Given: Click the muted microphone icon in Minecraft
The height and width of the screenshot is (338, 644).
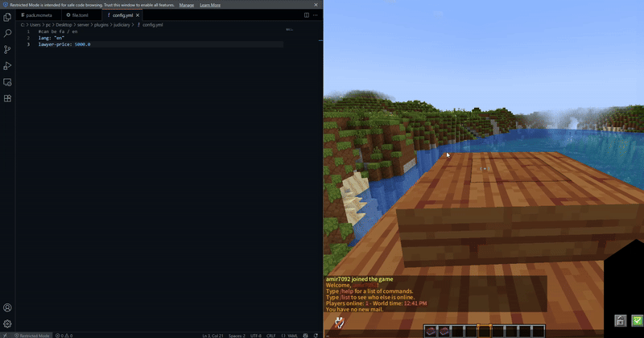Looking at the screenshot, I should pyautogui.click(x=339, y=323).
